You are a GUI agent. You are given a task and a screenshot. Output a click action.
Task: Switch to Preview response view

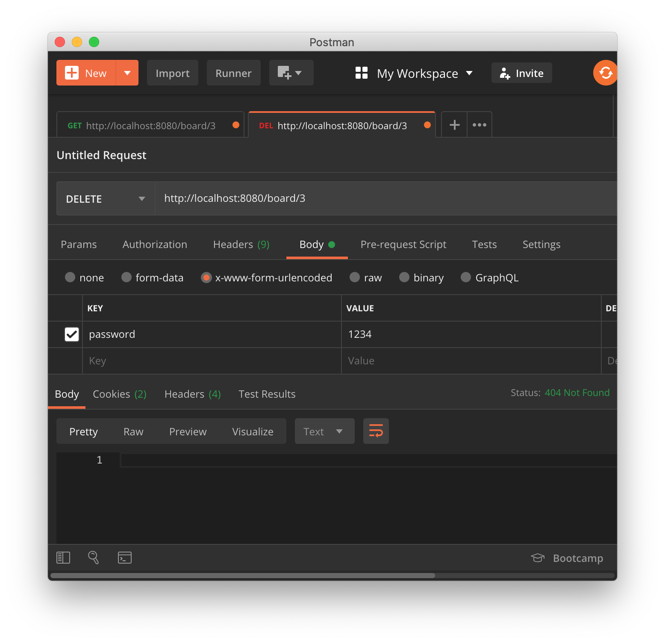[x=188, y=431]
